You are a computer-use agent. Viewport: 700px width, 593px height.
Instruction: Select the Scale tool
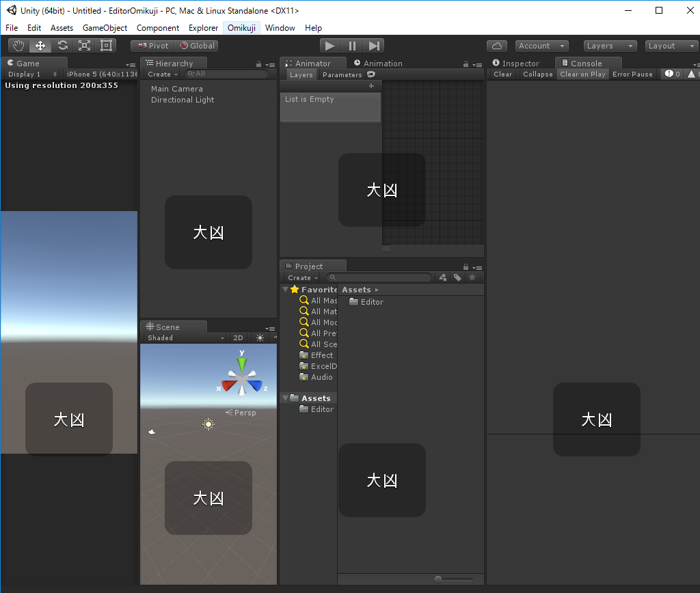[85, 45]
